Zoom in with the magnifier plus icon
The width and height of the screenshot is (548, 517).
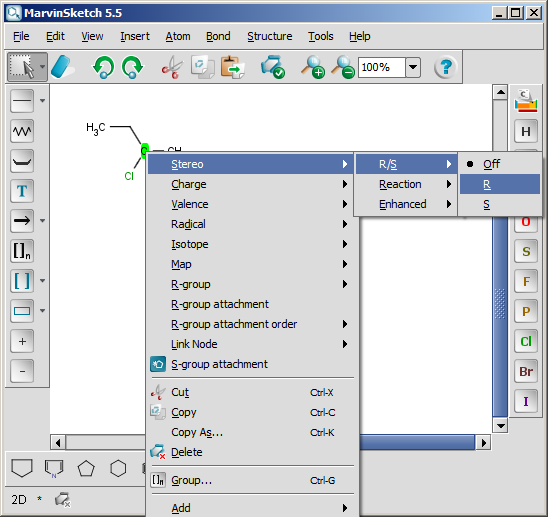[313, 67]
